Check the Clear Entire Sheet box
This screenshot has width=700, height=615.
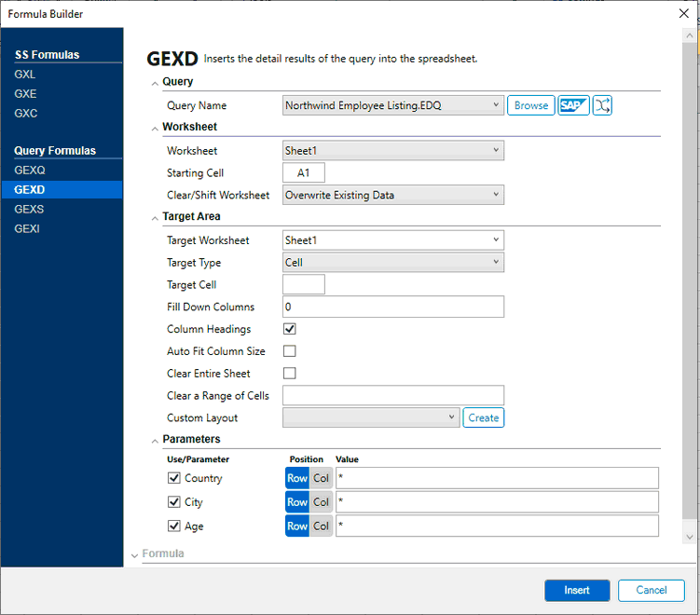(290, 374)
